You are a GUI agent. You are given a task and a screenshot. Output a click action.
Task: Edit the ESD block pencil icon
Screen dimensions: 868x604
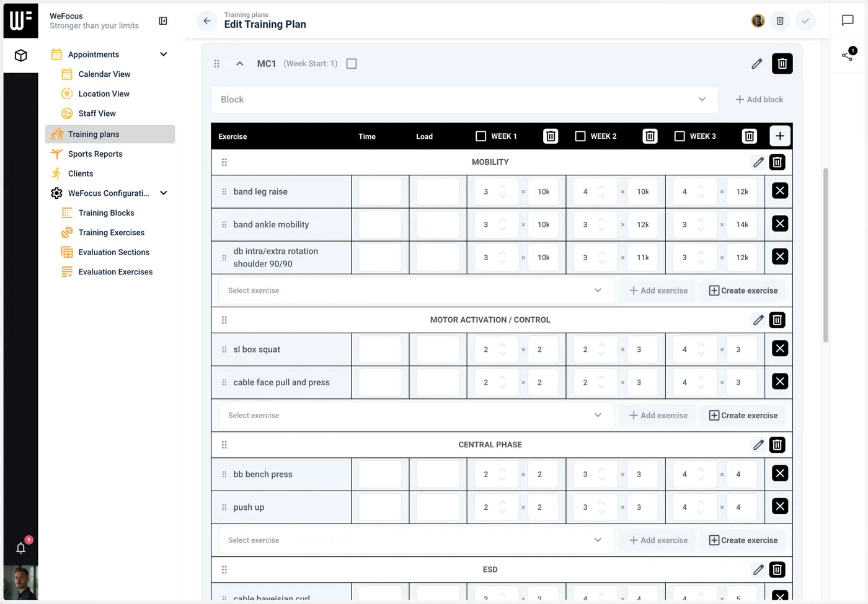(x=758, y=570)
